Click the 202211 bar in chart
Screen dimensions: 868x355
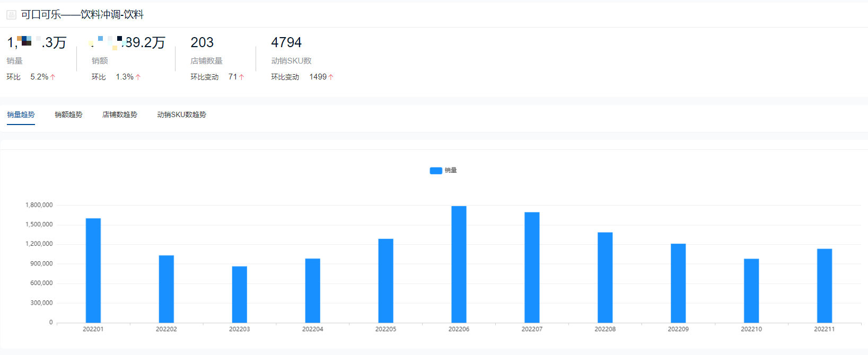pos(825,286)
